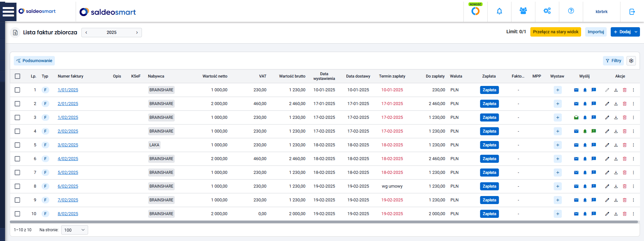Sort by Termin zapłaty column header
The width and height of the screenshot is (644, 241).
pos(392,76)
